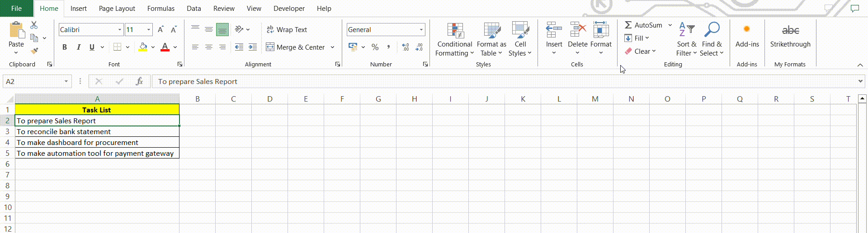Click the Insert Function fx icon

click(x=139, y=81)
